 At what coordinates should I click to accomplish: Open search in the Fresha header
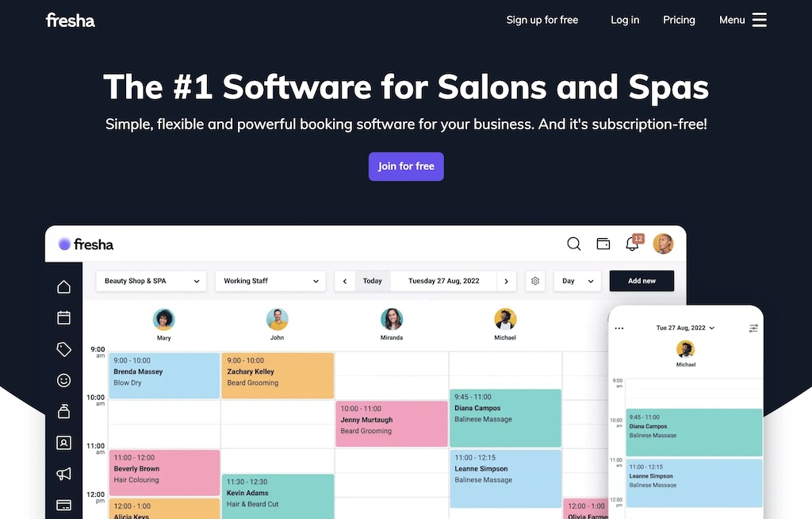573,244
